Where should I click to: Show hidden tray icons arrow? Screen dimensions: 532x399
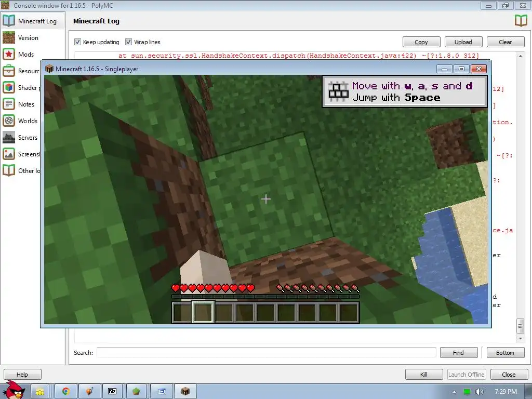point(454,392)
